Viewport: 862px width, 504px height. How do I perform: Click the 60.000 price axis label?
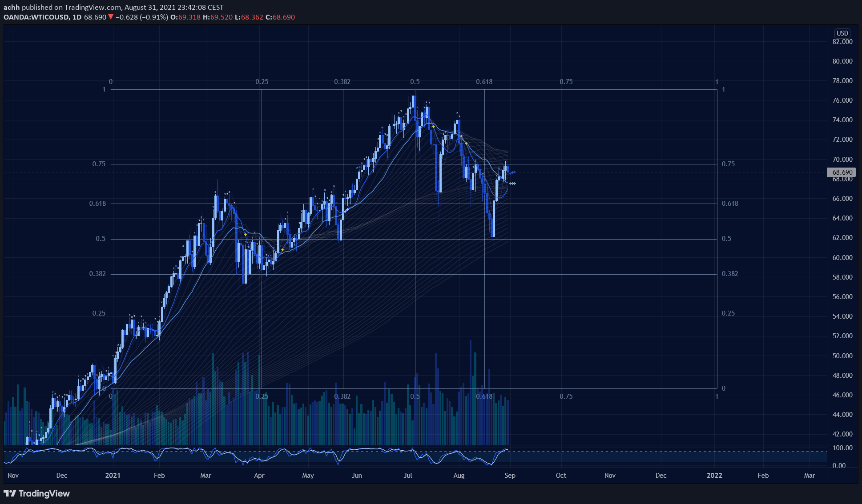click(x=842, y=257)
